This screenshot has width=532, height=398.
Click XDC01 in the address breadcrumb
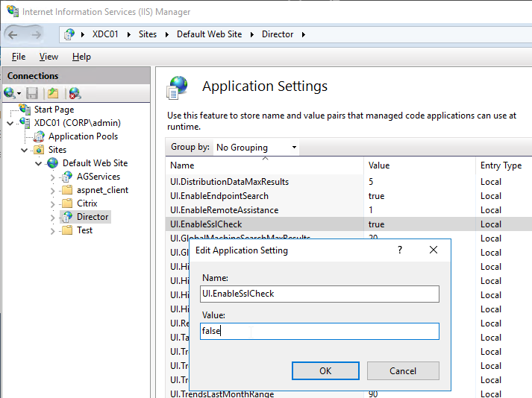click(105, 34)
